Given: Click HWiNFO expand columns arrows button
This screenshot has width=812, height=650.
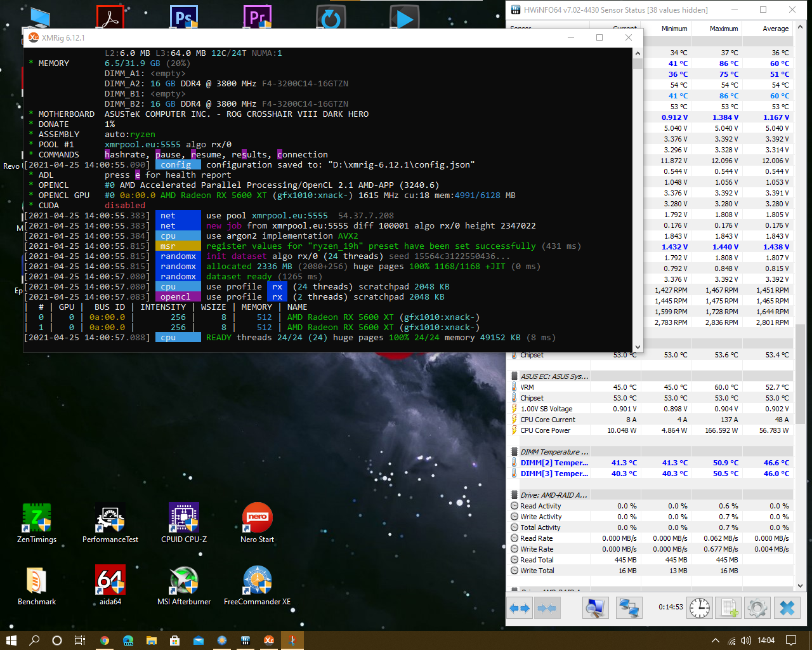Looking at the screenshot, I should [520, 608].
